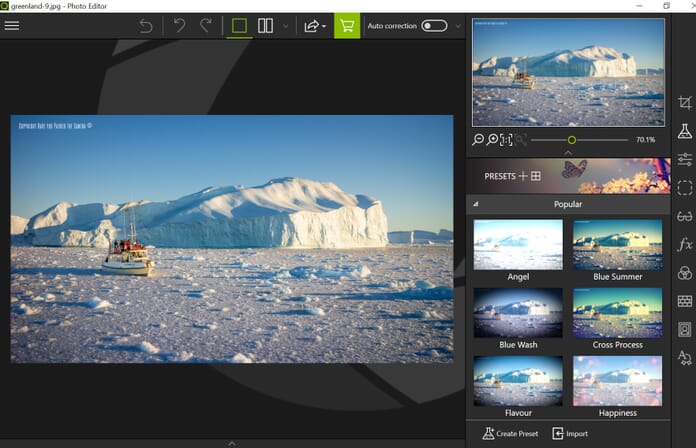Viewport: 696px width, 448px height.
Task: Open the glasses retouch tool
Action: point(684,216)
